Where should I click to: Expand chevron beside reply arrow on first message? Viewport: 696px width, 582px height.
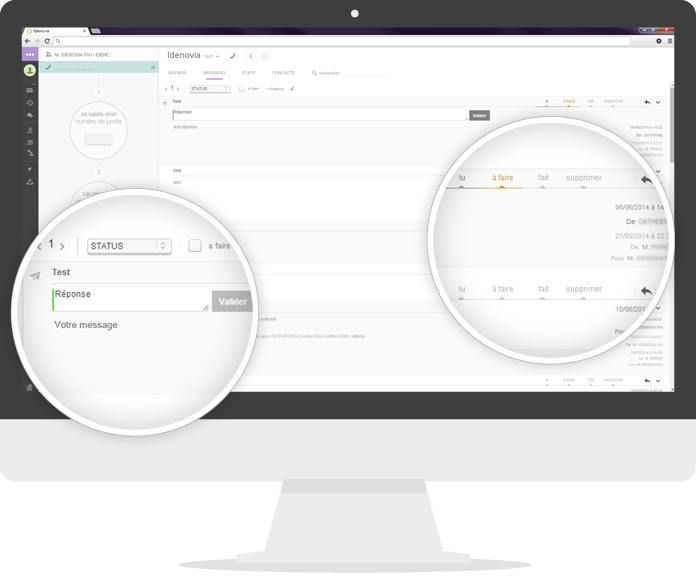click(x=658, y=102)
